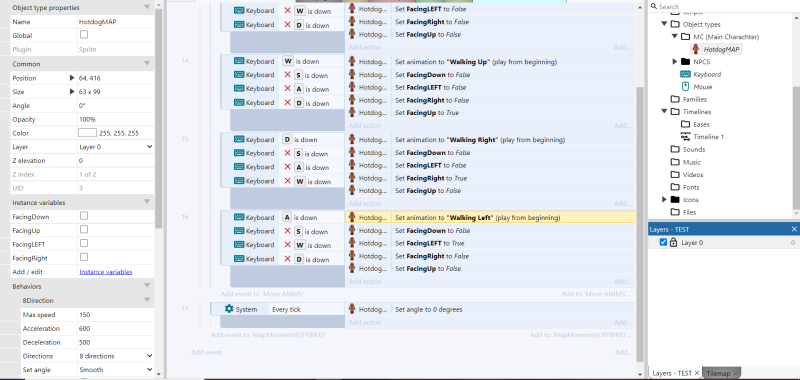
Task: Close the Layers - TEST panel
Action: point(794,229)
